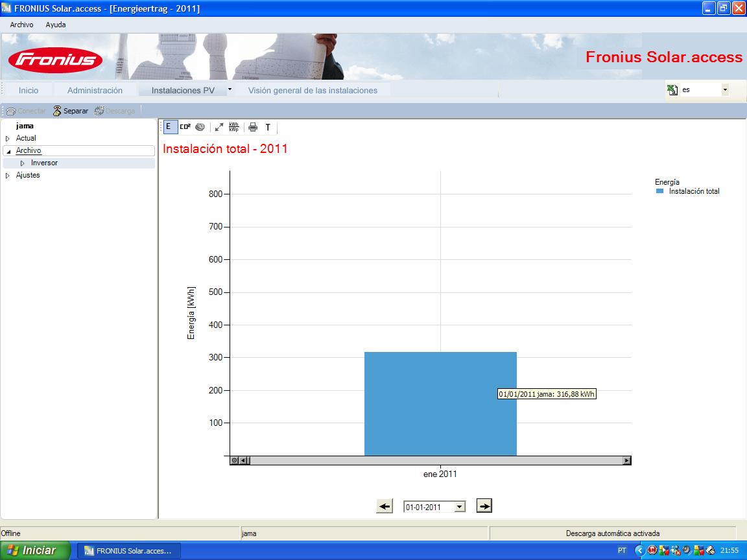Click the chart scrollbar left arrow
This screenshot has width=747, height=560.
(x=243, y=460)
